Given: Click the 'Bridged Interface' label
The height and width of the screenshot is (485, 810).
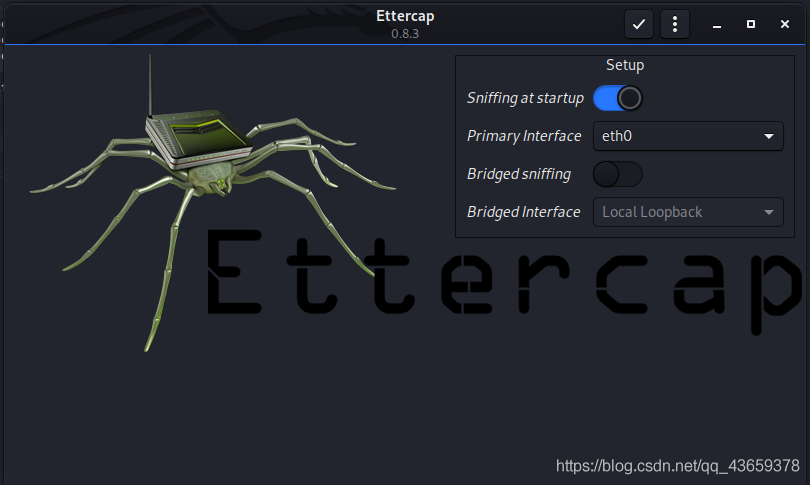Looking at the screenshot, I should 523,212.
